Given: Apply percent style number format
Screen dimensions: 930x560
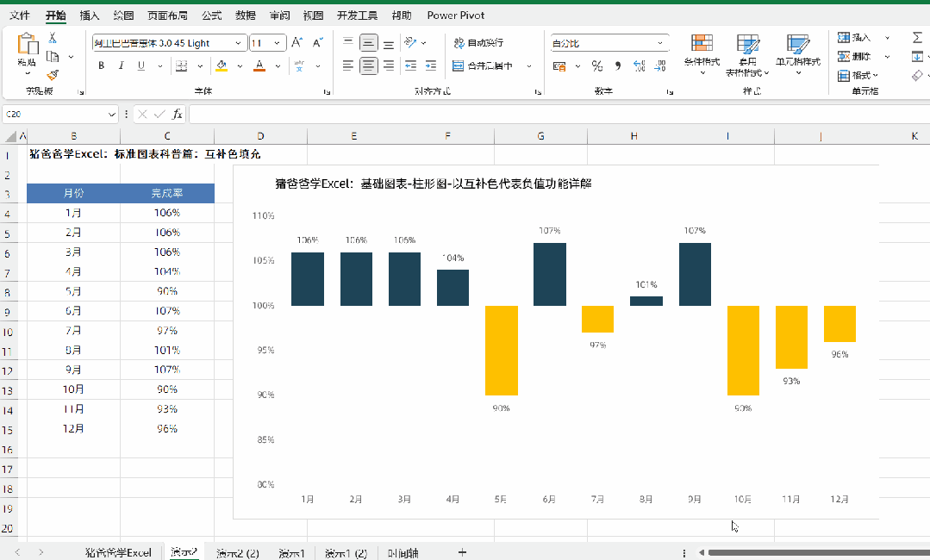Looking at the screenshot, I should (597, 65).
